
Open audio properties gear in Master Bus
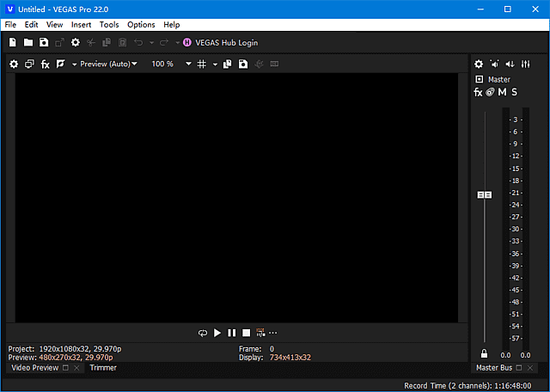pyautogui.click(x=479, y=64)
